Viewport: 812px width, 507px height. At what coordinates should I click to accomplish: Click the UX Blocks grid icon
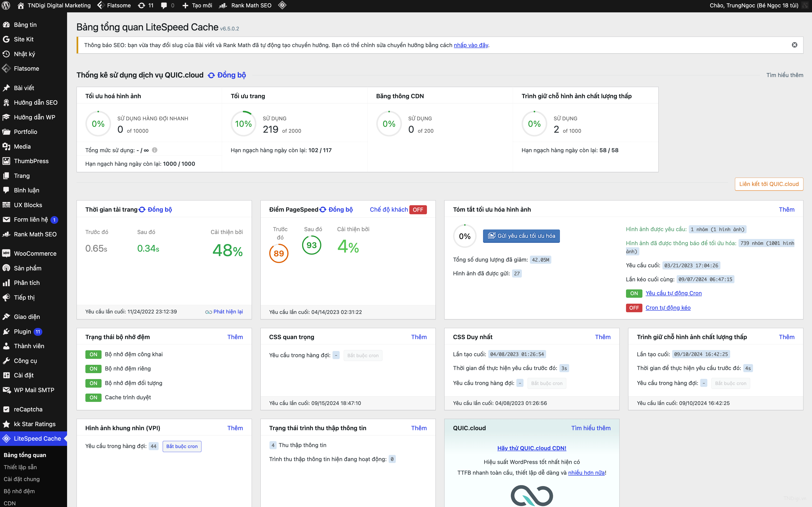point(6,205)
